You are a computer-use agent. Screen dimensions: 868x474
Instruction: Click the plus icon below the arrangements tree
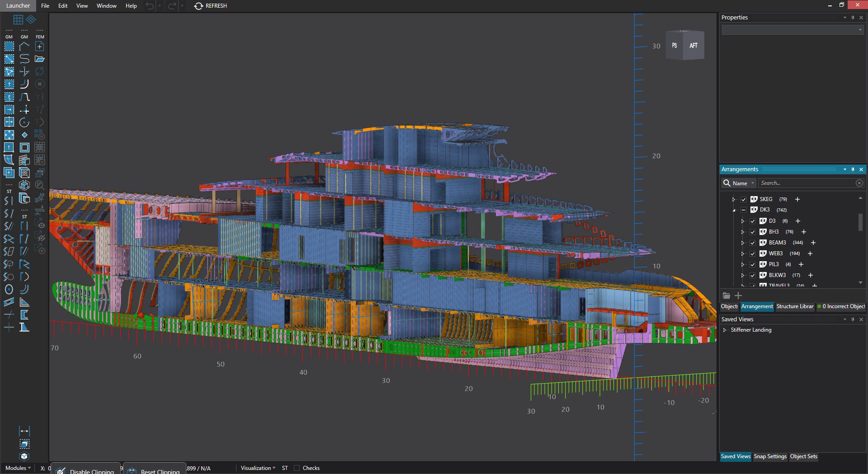[x=738, y=296]
